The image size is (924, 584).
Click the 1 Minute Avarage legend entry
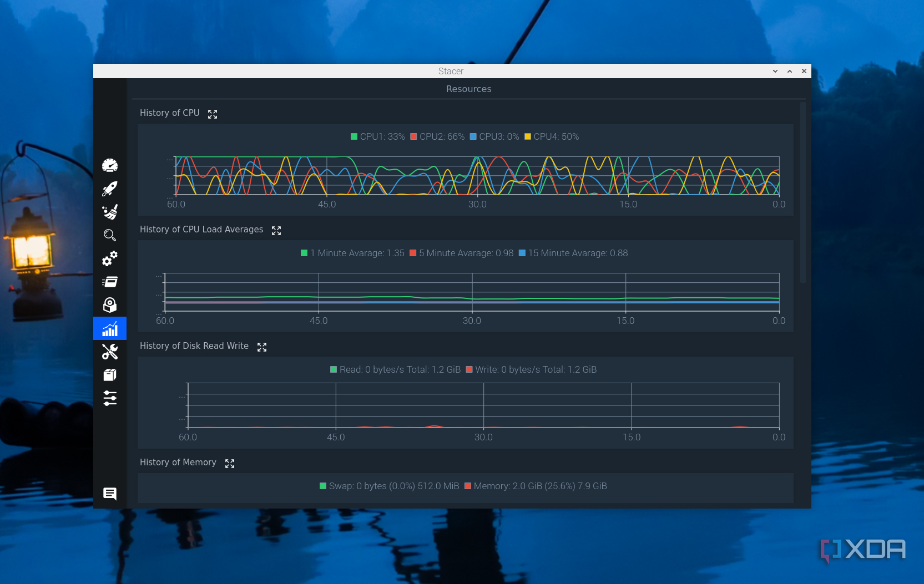(352, 253)
